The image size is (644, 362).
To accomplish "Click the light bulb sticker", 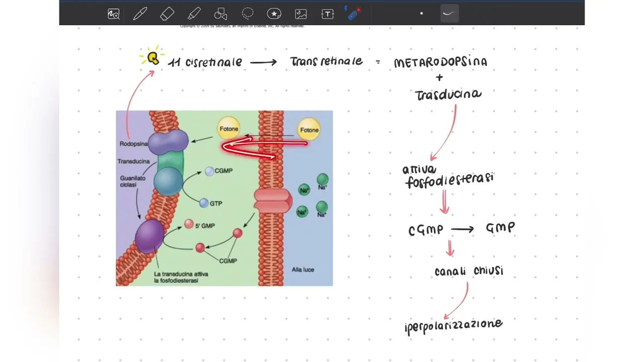I will tap(152, 58).
